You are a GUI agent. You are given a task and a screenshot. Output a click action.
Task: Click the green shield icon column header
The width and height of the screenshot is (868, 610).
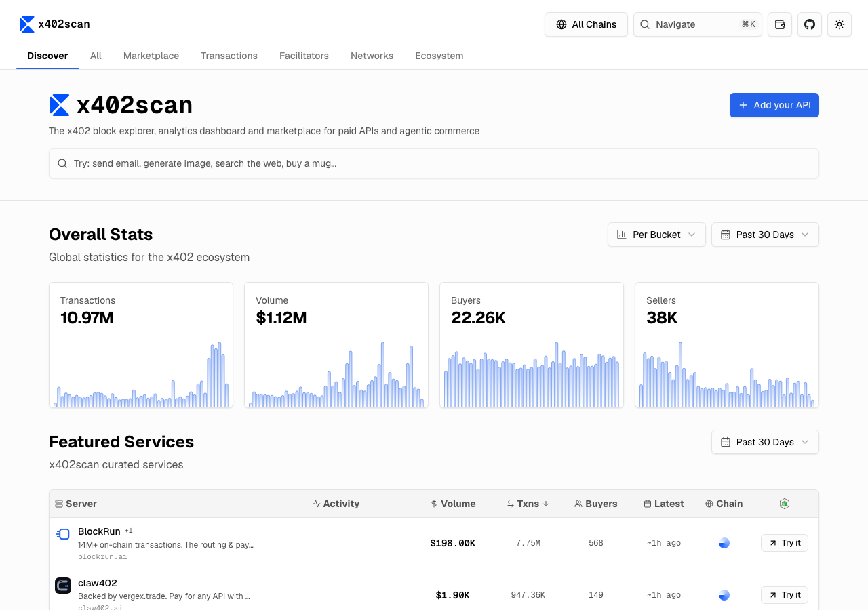(x=785, y=504)
